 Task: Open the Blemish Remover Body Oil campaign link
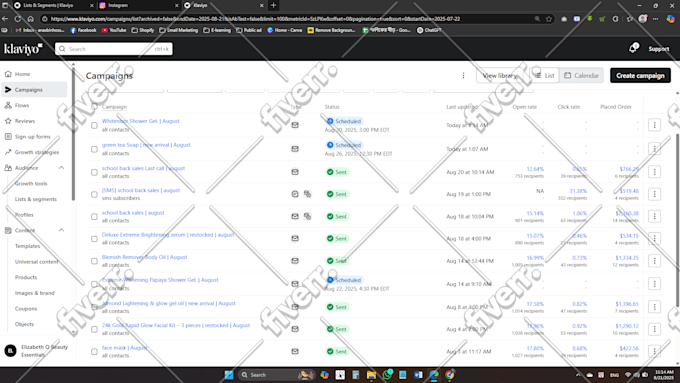(144, 257)
